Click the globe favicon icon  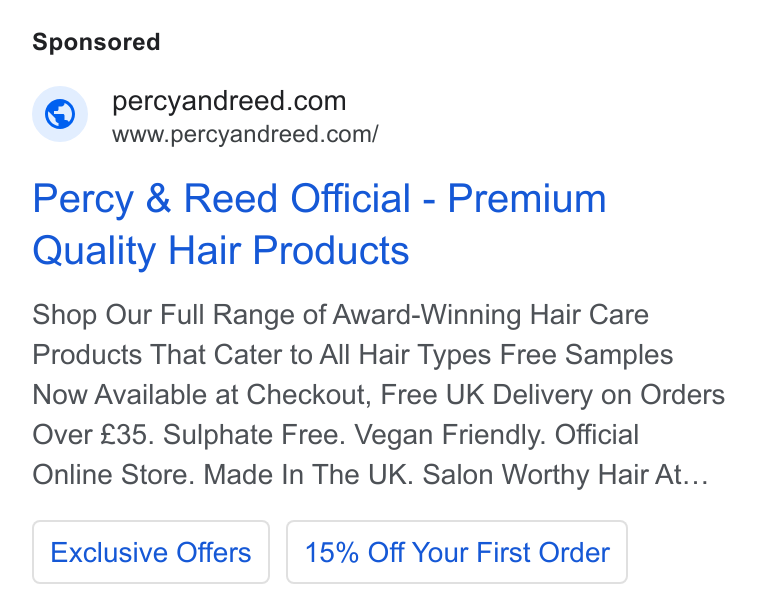[x=60, y=114]
